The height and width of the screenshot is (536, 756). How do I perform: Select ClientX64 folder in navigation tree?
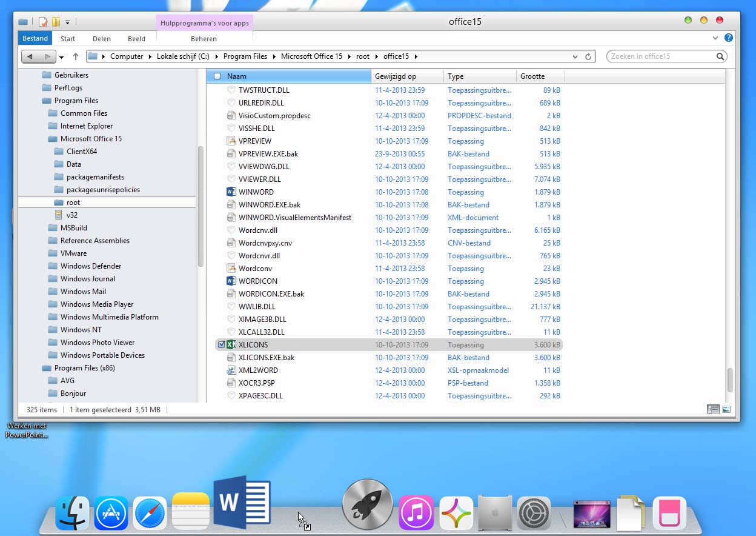(82, 152)
